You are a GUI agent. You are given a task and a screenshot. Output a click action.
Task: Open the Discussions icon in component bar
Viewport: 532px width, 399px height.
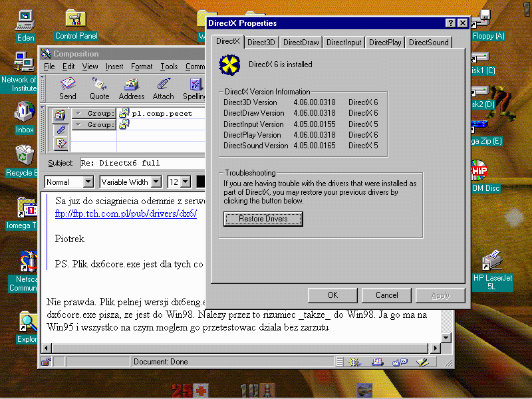[x=400, y=362]
